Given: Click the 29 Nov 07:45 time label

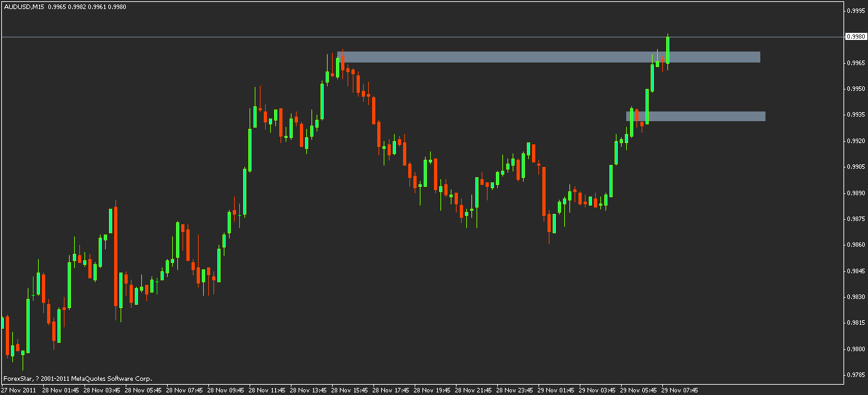Looking at the screenshot, I should coord(680,390).
